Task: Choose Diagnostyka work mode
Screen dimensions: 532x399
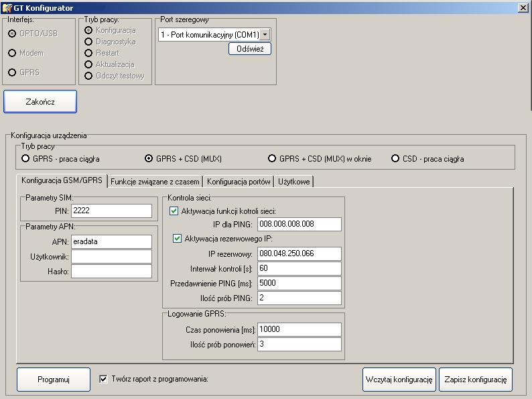Action: (88, 42)
